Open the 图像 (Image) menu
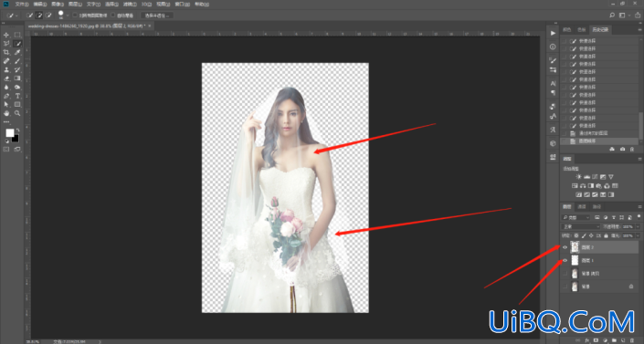Viewport: 644px width, 344px height. tap(57, 4)
